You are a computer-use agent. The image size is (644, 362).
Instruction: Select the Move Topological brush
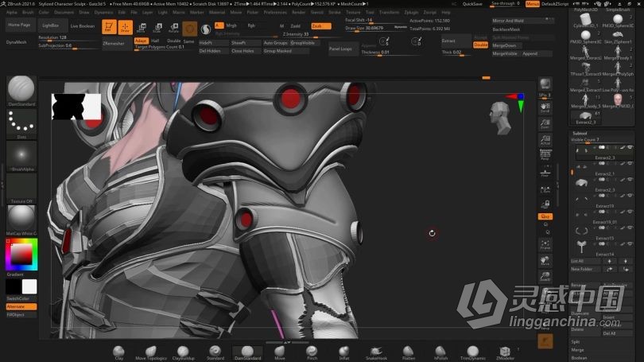coord(151,352)
